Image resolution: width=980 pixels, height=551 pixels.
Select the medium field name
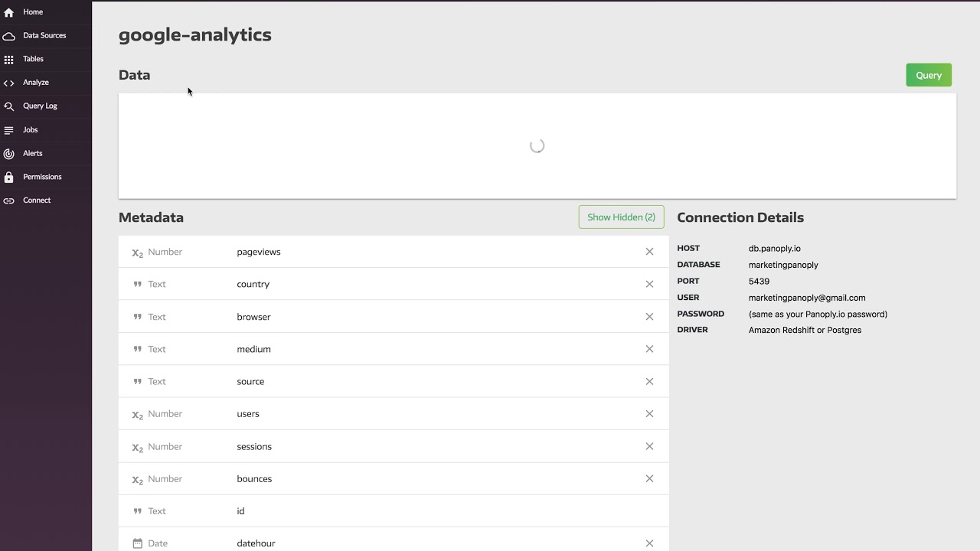click(253, 349)
